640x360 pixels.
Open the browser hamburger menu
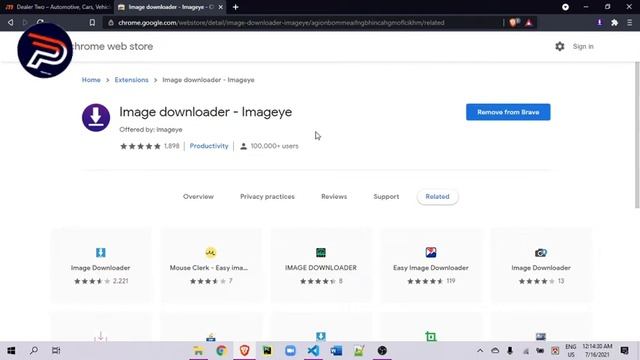[x=629, y=23]
